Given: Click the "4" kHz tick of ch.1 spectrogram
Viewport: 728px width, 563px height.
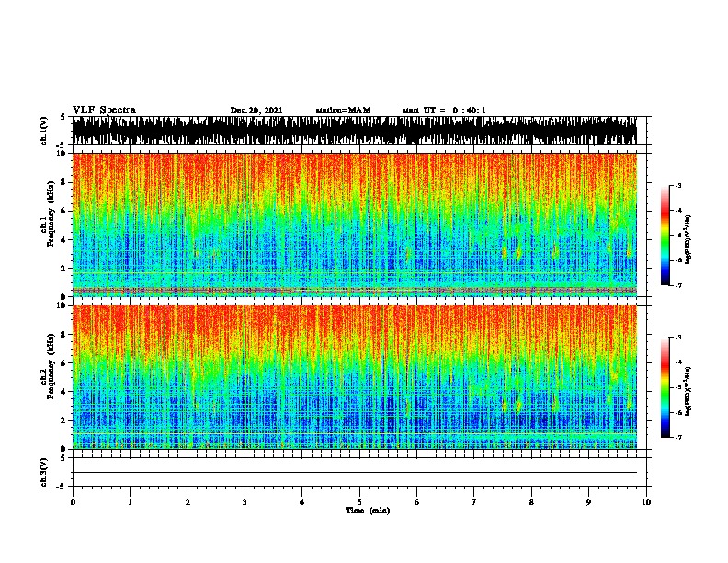Looking at the screenshot, I should [x=63, y=240].
